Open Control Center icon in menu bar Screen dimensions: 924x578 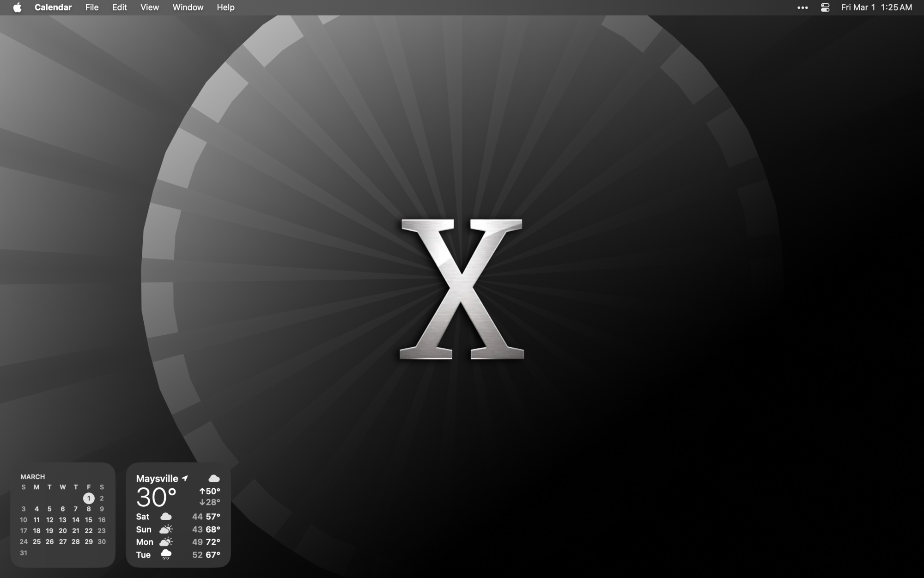pyautogui.click(x=825, y=7)
